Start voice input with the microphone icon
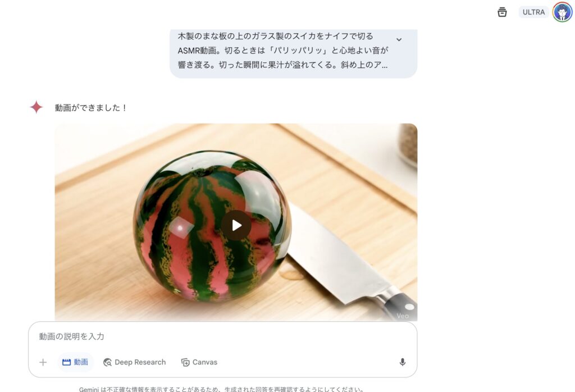575x392 pixels. coord(402,362)
